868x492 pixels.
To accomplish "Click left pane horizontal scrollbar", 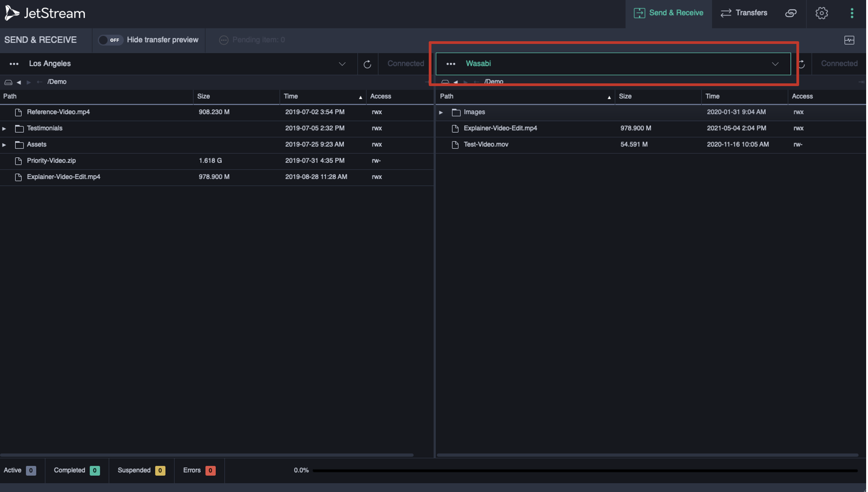I will pos(207,456).
